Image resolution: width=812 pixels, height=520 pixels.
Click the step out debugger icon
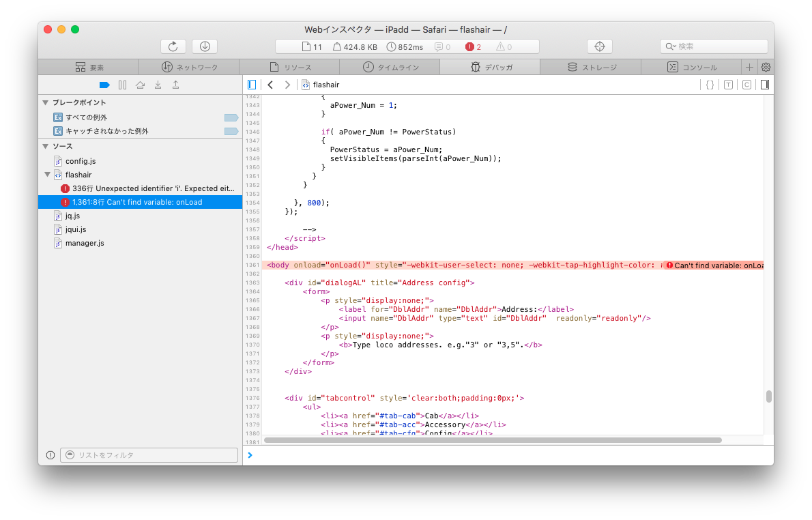[175, 85]
